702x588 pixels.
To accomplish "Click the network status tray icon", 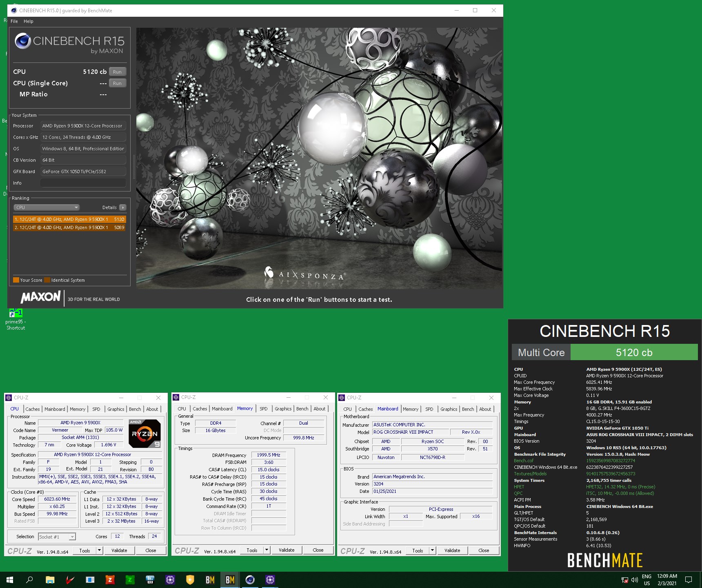I will [x=625, y=580].
